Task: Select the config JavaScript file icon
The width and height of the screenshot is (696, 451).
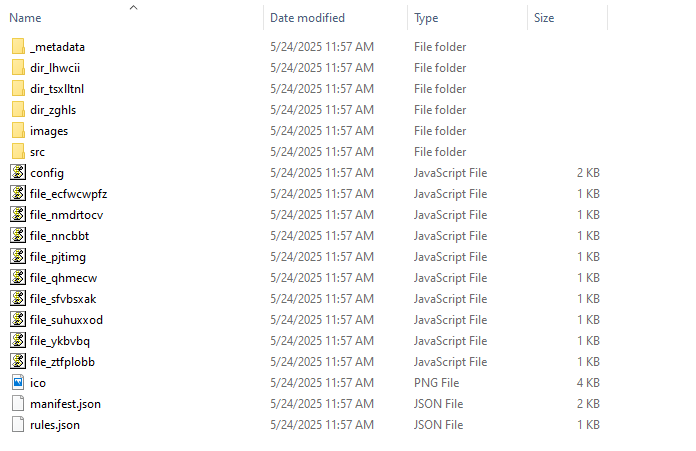Action: 18,173
